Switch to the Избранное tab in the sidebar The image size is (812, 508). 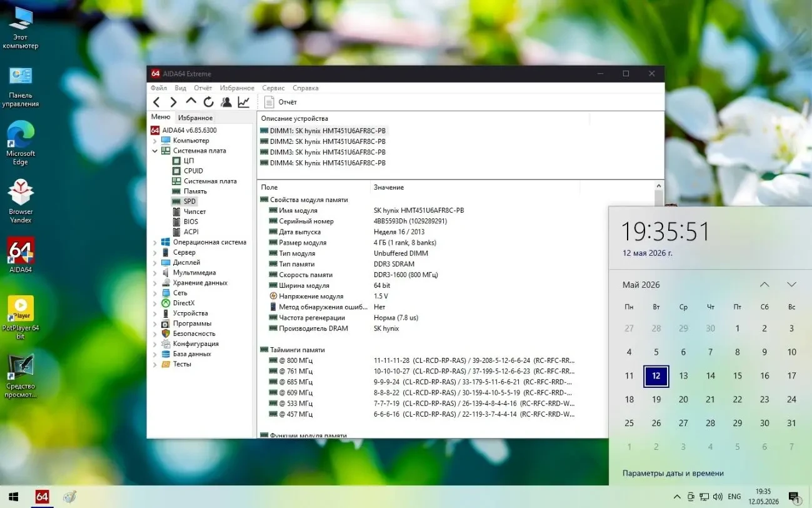point(195,118)
